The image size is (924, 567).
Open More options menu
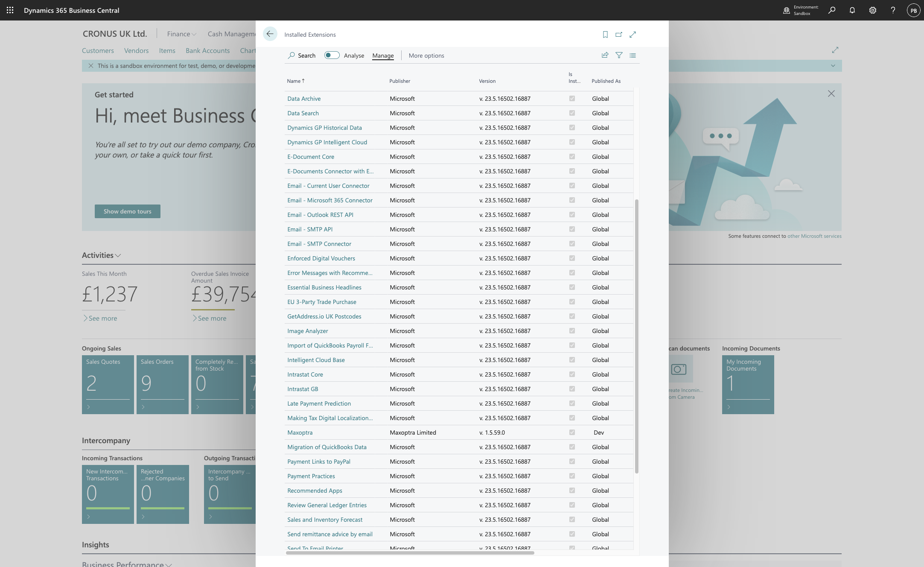(426, 56)
